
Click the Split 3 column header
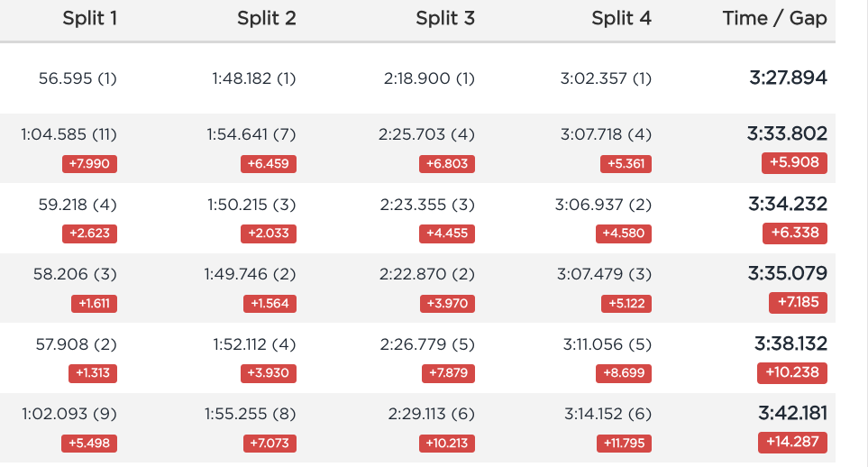(x=445, y=18)
